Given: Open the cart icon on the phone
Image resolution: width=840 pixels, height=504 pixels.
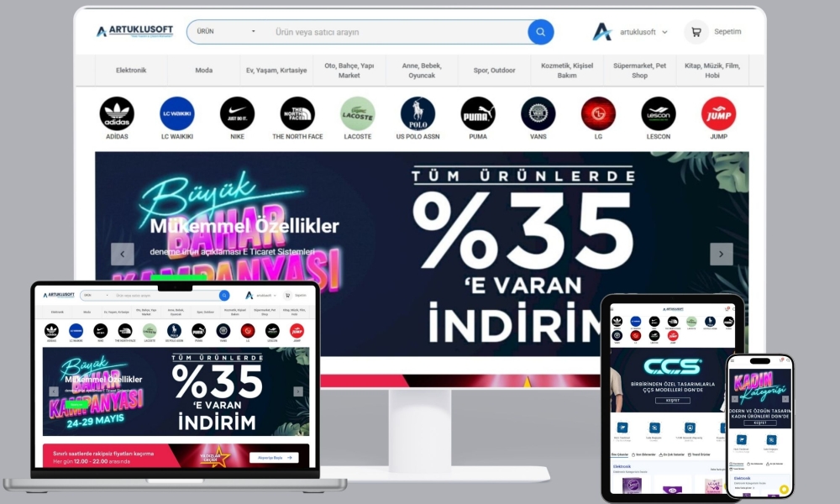Looking at the screenshot, I should [781, 360].
